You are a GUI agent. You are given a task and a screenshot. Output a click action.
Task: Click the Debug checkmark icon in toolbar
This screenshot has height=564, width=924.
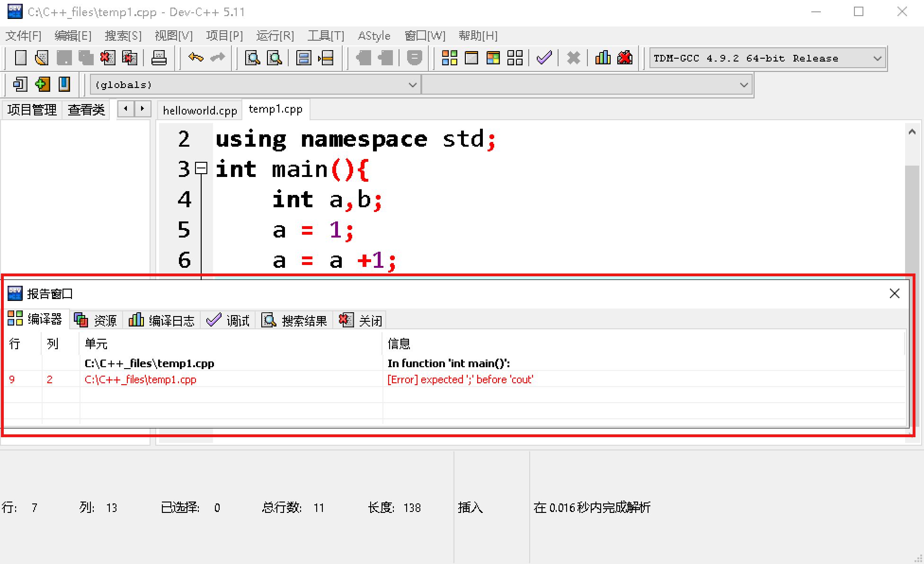pos(544,58)
